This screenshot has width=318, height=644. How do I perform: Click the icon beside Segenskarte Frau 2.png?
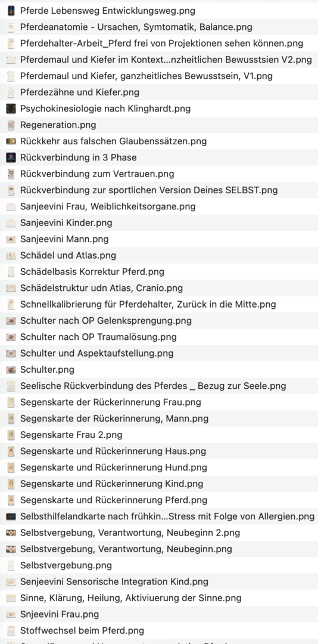tap(11, 435)
